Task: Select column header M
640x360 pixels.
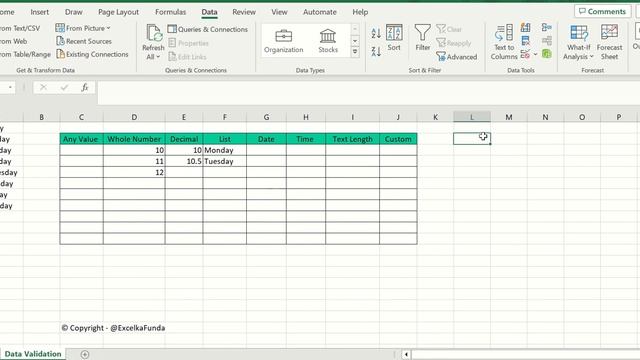Action: tap(509, 117)
